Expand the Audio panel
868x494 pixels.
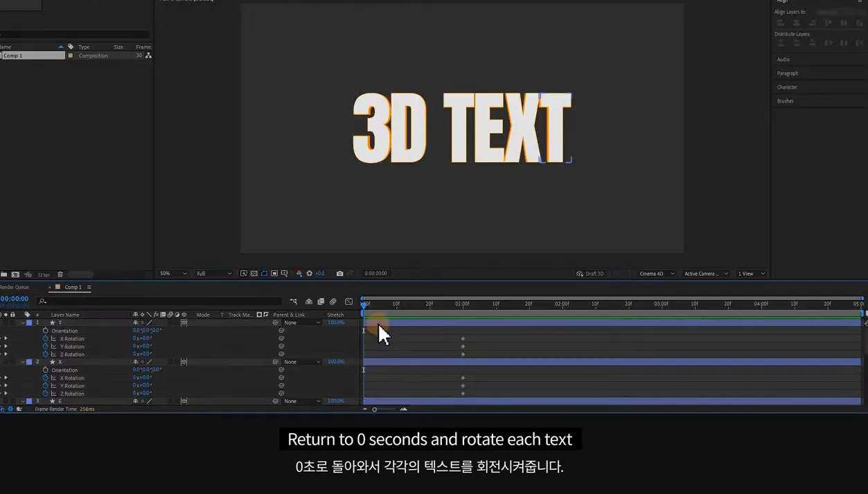pos(783,60)
